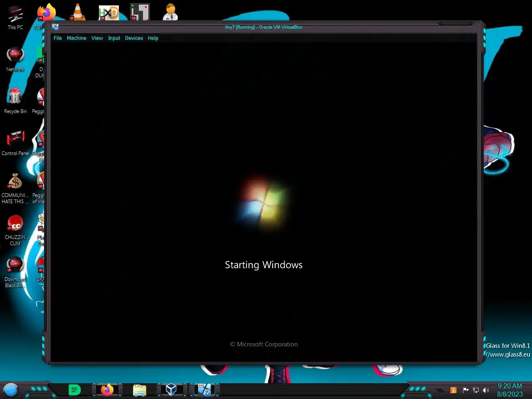Open the Input menu
The width and height of the screenshot is (532, 399).
tap(114, 38)
